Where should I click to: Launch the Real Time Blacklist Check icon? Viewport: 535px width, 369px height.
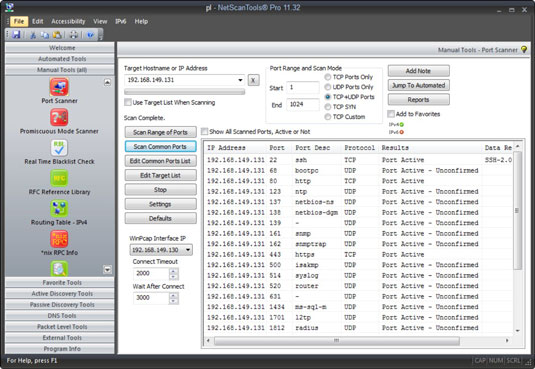pyautogui.click(x=59, y=147)
